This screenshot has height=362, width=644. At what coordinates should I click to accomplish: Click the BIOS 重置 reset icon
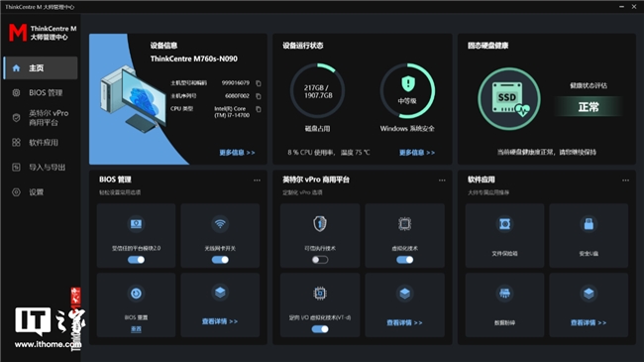pos(136,294)
